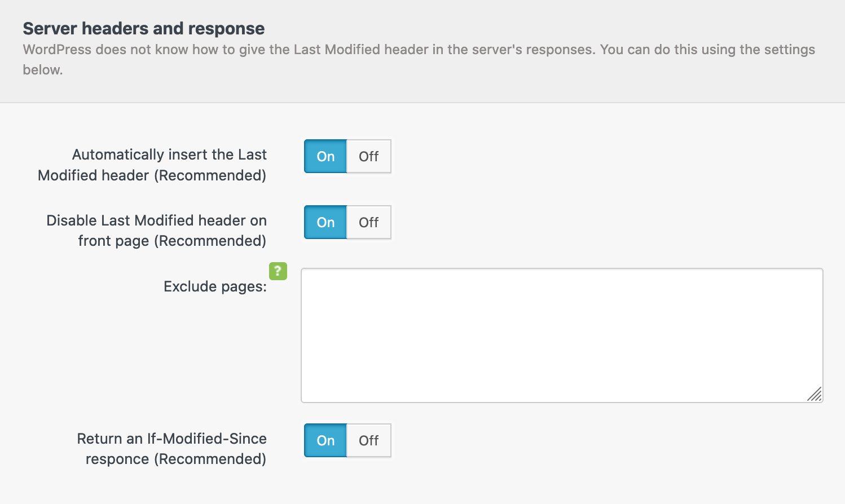The height and width of the screenshot is (504, 845).
Task: Click the Exclude pages label
Action: 215,286
